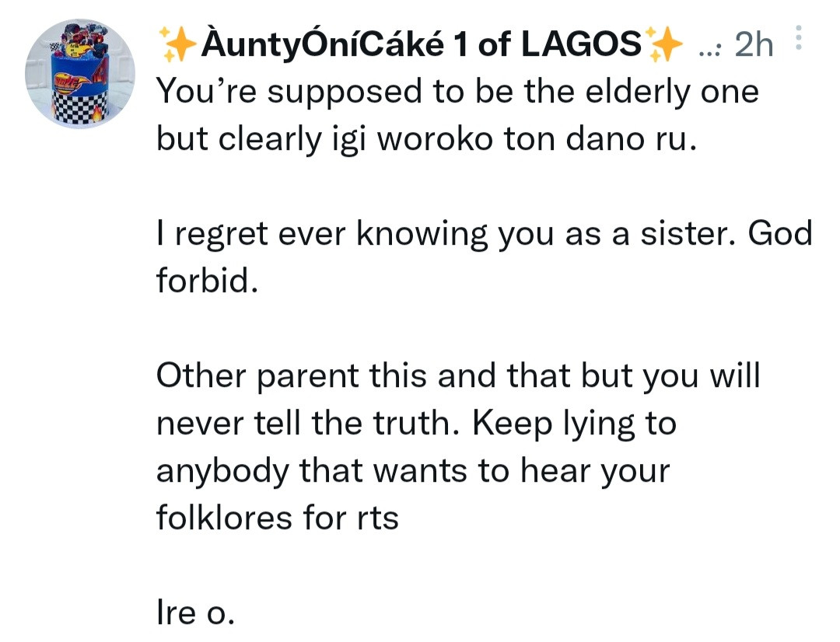Click the text "folklores for rts"
840x642 pixels.
click(278, 516)
